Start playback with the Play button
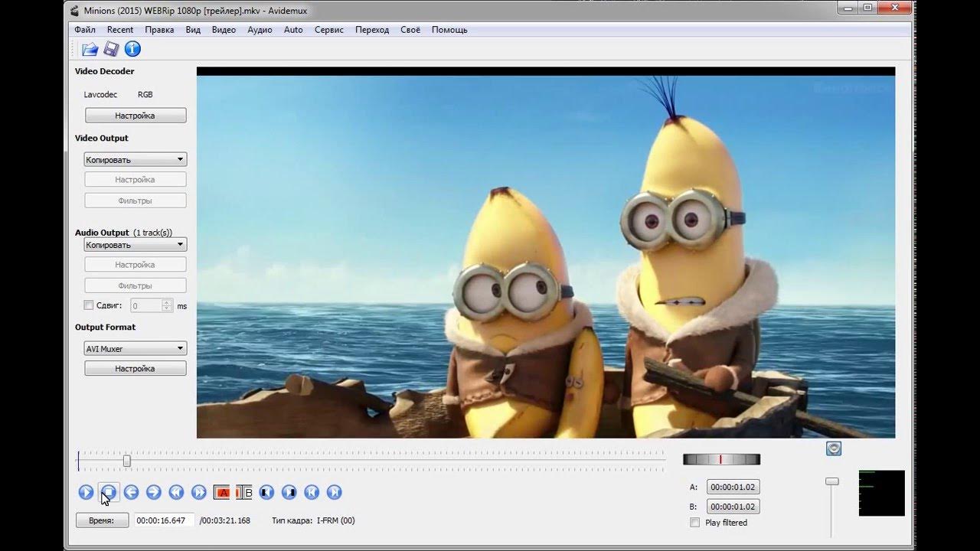Screen dimensions: 980x551 point(86,492)
